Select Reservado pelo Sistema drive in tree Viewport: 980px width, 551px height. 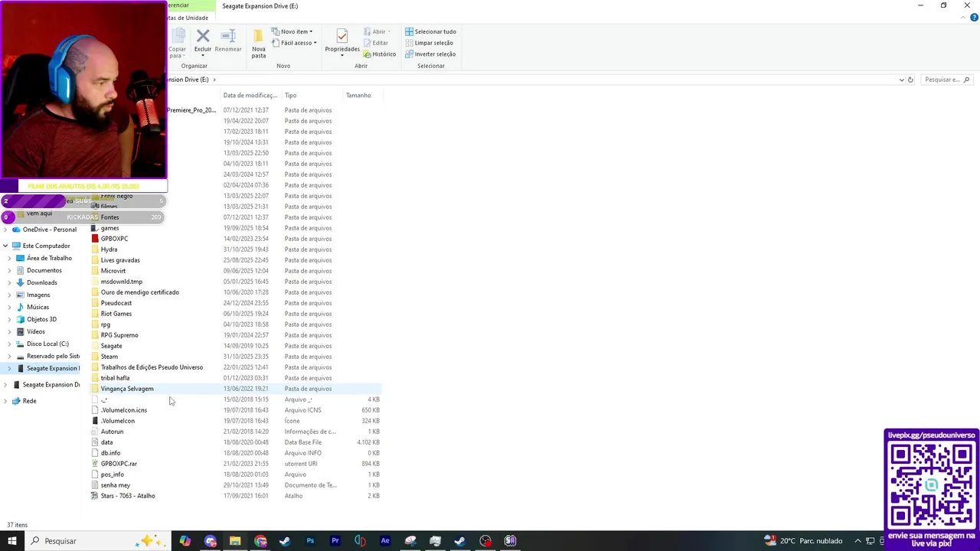point(53,356)
